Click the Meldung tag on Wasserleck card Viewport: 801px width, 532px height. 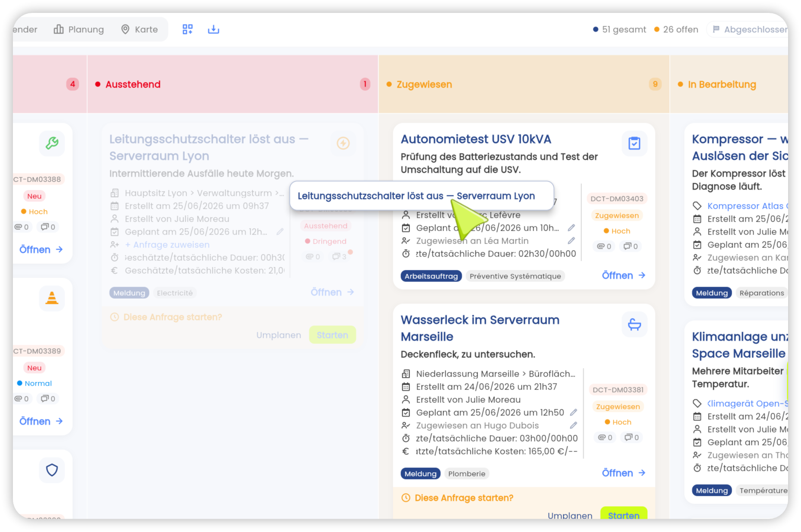coord(420,473)
